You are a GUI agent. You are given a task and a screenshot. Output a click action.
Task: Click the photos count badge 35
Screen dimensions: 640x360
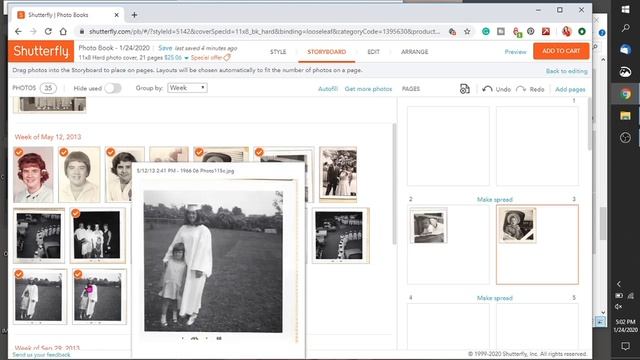[x=48, y=88]
